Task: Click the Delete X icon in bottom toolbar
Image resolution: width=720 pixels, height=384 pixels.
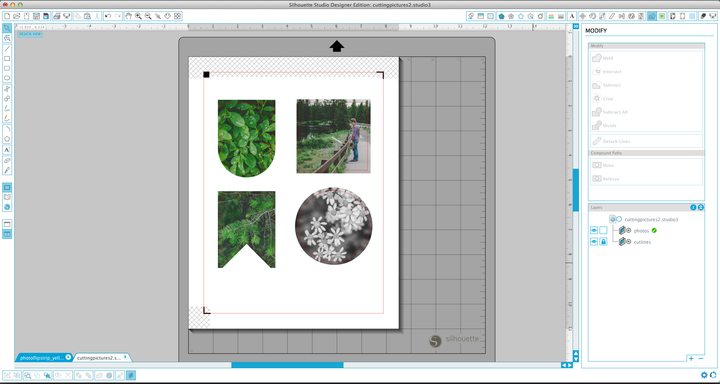Action: [x=68, y=375]
